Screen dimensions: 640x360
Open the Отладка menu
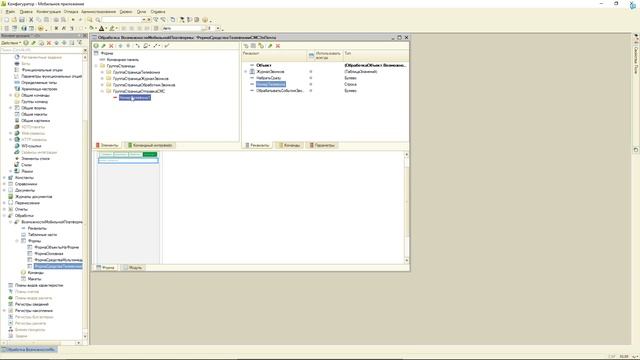point(71,12)
